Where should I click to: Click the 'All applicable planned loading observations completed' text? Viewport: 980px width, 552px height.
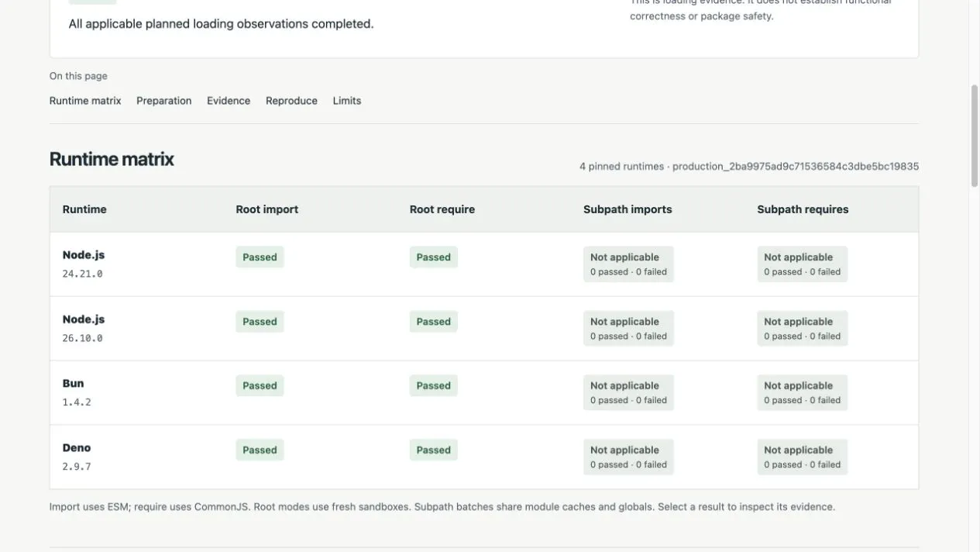click(x=221, y=24)
